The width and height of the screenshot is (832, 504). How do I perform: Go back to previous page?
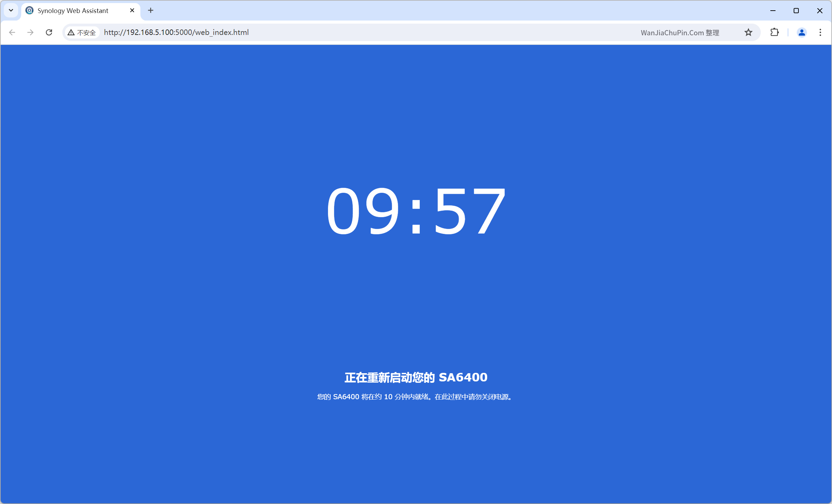coord(12,32)
